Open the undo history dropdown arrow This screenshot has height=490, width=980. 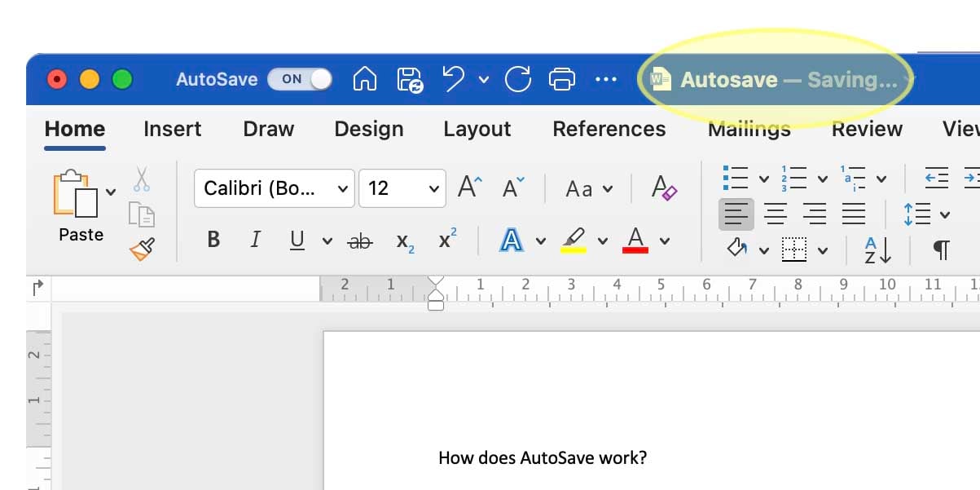click(x=484, y=79)
